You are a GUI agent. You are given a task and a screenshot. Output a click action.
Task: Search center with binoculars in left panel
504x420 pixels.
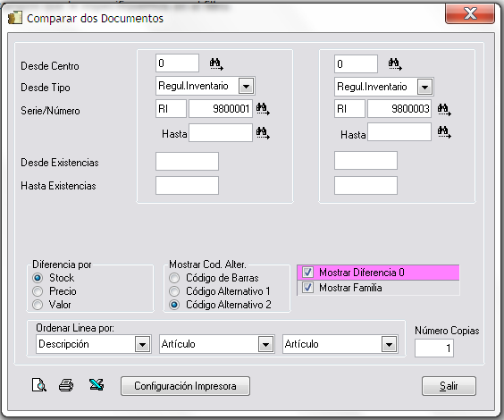point(216,63)
